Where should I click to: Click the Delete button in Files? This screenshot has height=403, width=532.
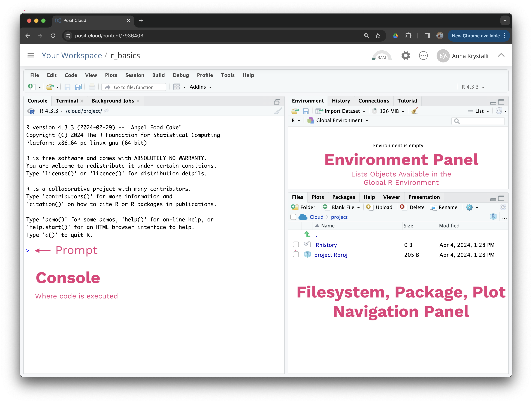412,207
